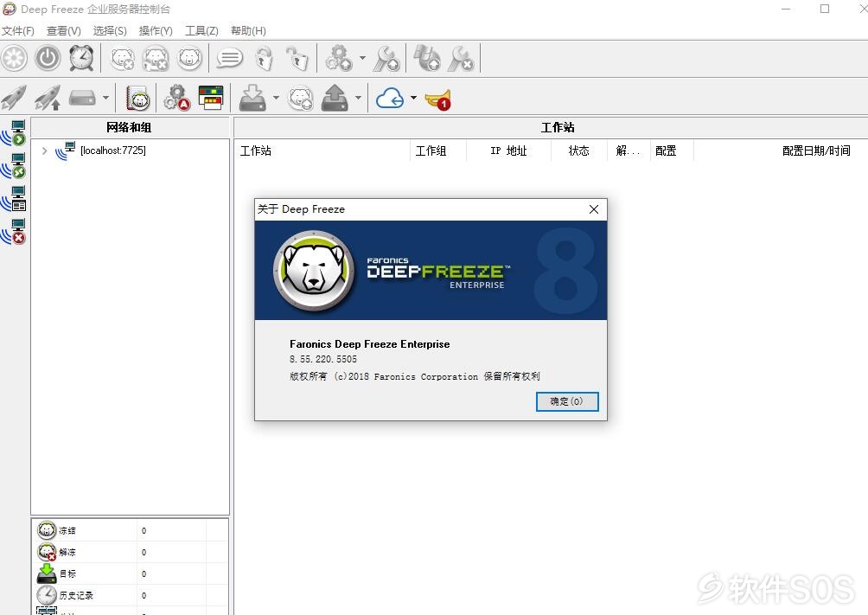Select the 冻结 status row
The image size is (868, 615).
tap(130, 530)
